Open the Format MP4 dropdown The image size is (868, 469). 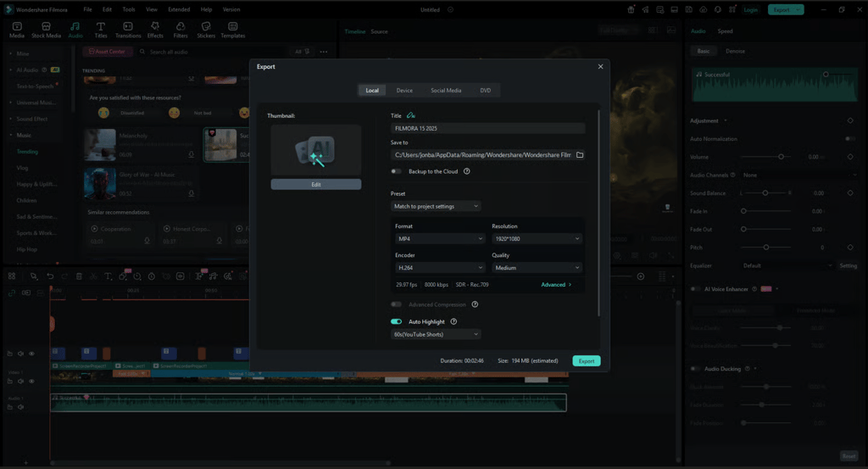(440, 238)
